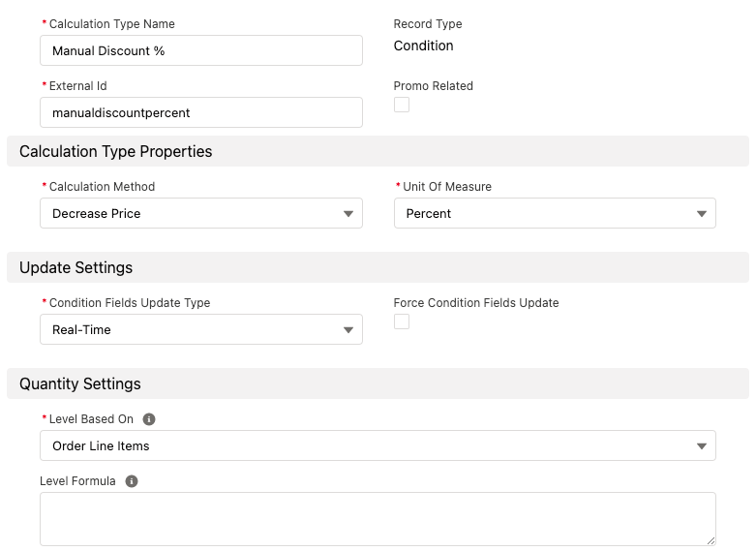Click the Calculation Type Properties section header

click(x=116, y=151)
